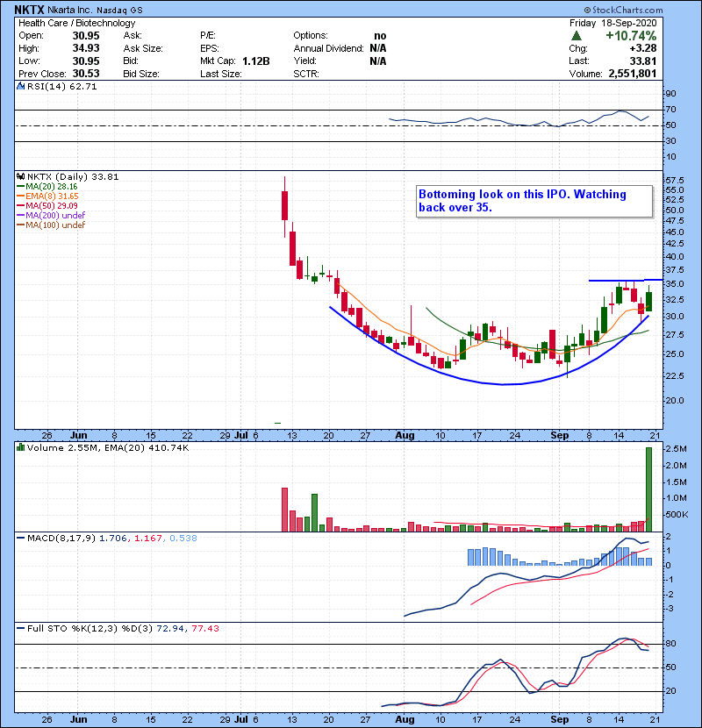Click the 'SCTR:' field label
Screen dimensions: 702x728
306,74
